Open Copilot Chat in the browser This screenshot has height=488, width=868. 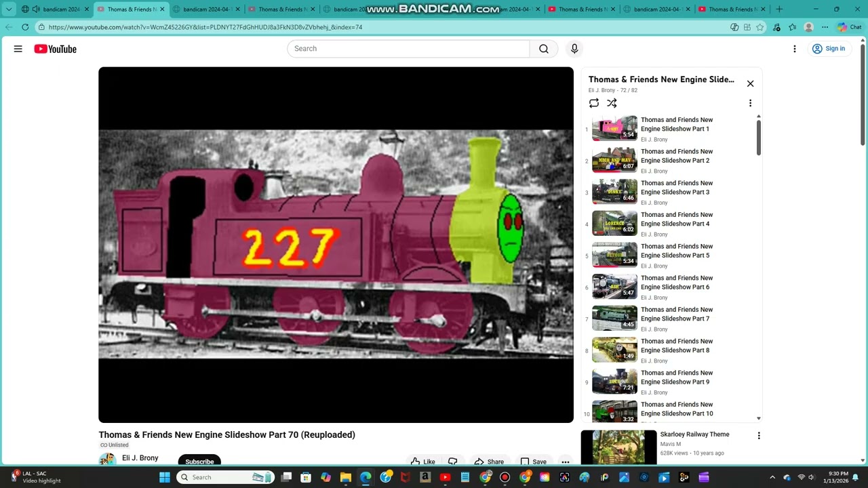(849, 27)
